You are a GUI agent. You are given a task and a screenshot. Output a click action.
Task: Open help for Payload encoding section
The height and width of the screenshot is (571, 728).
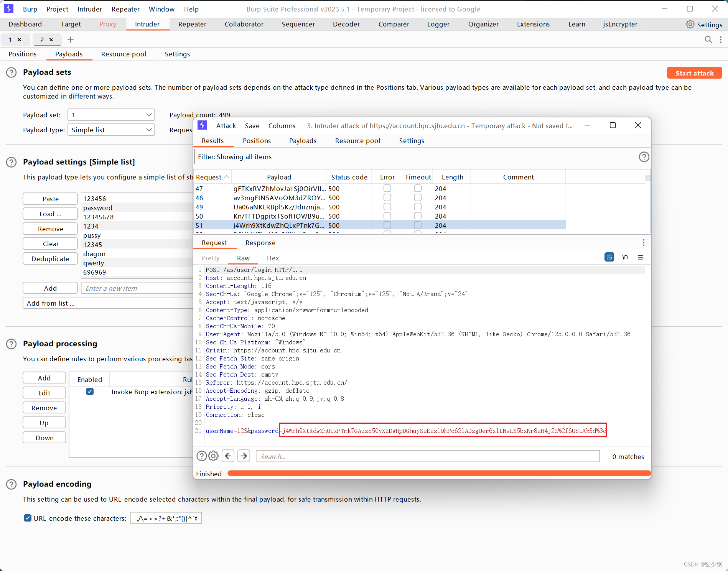tap(12, 484)
